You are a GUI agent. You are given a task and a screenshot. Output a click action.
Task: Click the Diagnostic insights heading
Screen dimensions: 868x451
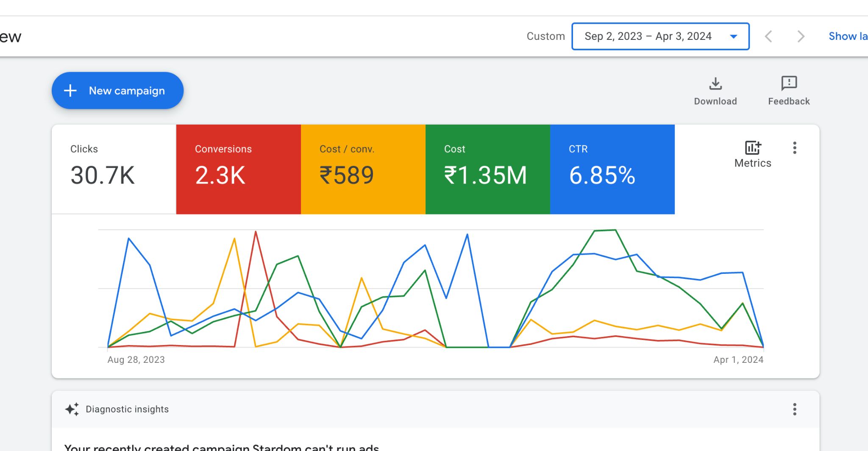point(127,409)
